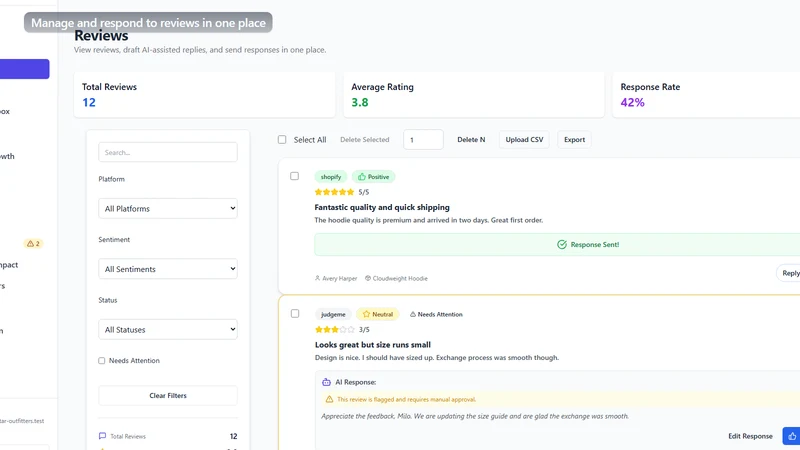Viewport: 800px width, 450px height.
Task: Click the Reply button on the shopify review
Action: [788, 273]
